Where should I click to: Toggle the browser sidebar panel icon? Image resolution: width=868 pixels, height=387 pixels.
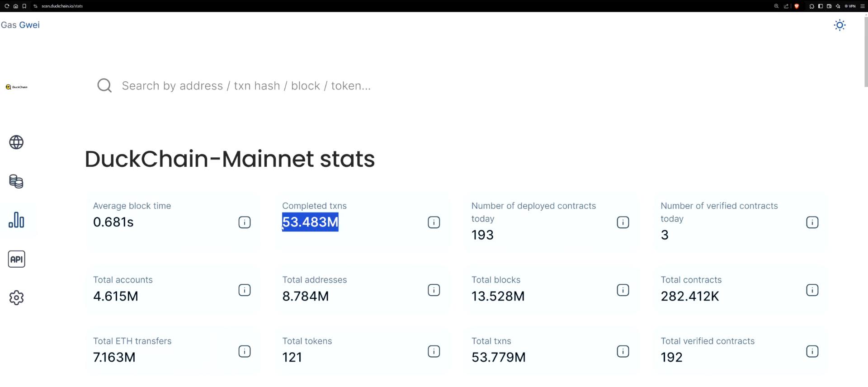tap(821, 6)
